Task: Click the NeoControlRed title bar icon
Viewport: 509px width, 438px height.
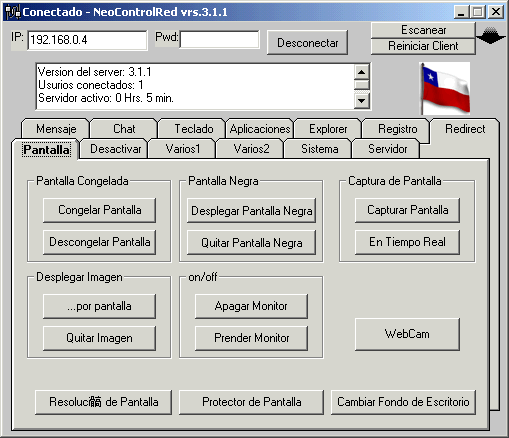Action: [13, 12]
